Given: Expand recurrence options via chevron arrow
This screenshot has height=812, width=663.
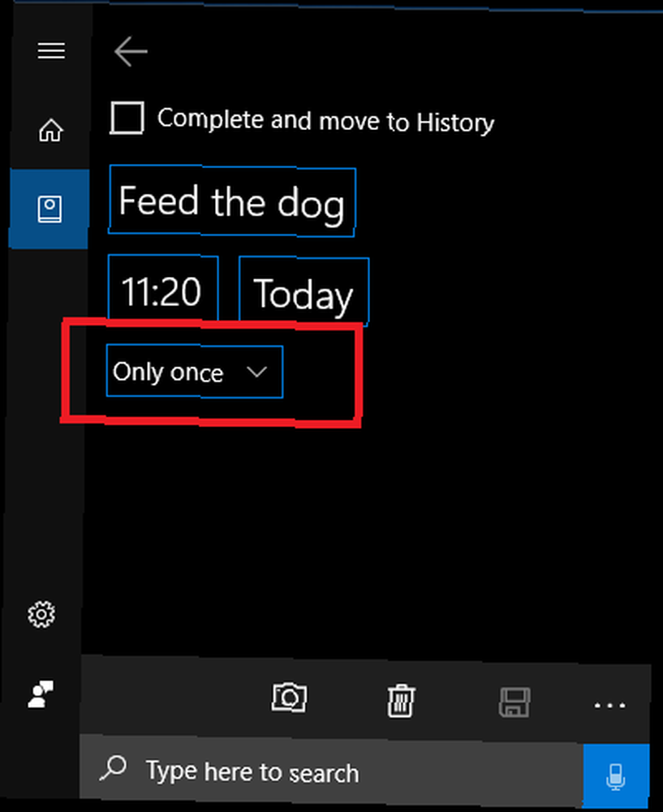Looking at the screenshot, I should [256, 371].
